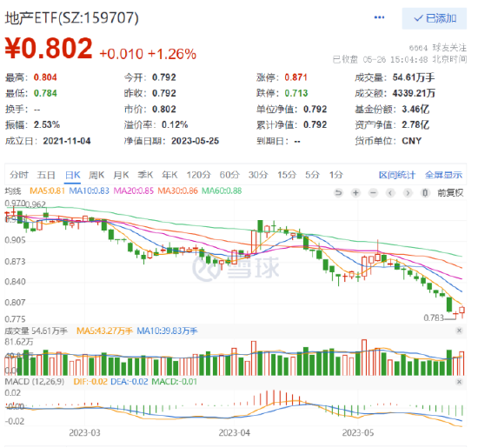Screen dimensions: 478x448
Task: Click the 基金份额 value 3.46亿
Action: 415,109
